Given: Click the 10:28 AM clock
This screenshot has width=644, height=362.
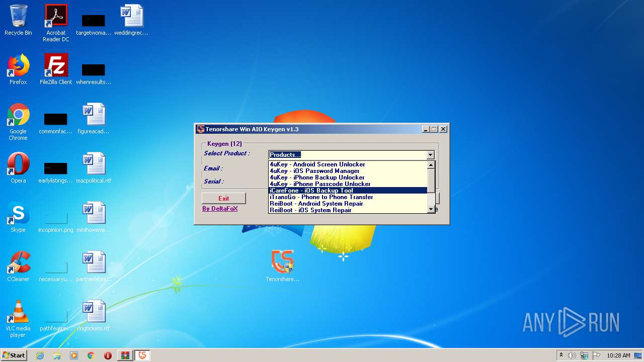Looking at the screenshot, I should (618, 355).
